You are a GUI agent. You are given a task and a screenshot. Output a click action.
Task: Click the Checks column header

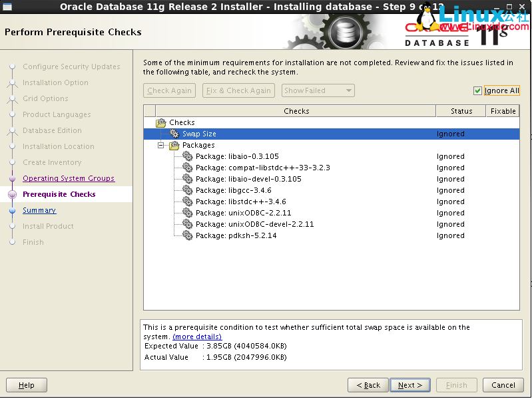(296, 111)
